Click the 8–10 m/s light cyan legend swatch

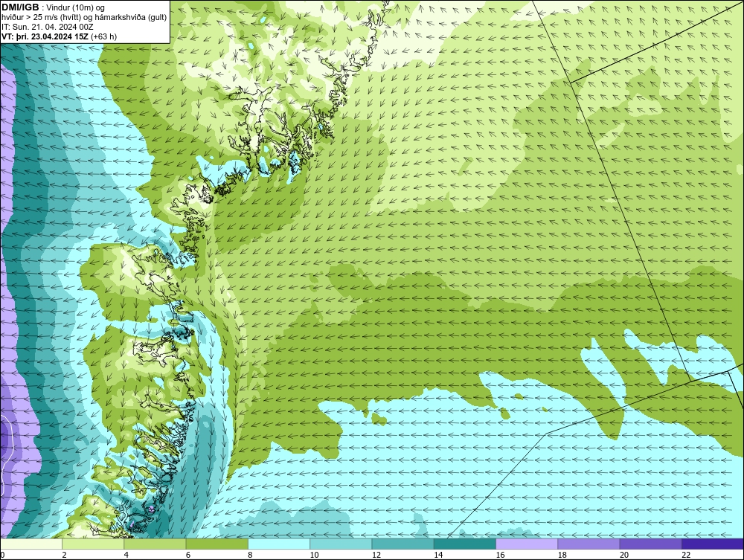pos(279,544)
